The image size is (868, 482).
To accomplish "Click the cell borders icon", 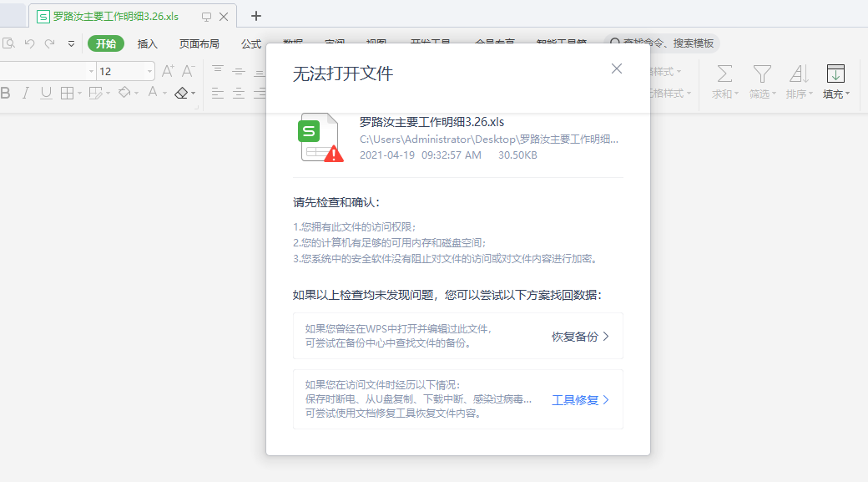I will coord(67,93).
